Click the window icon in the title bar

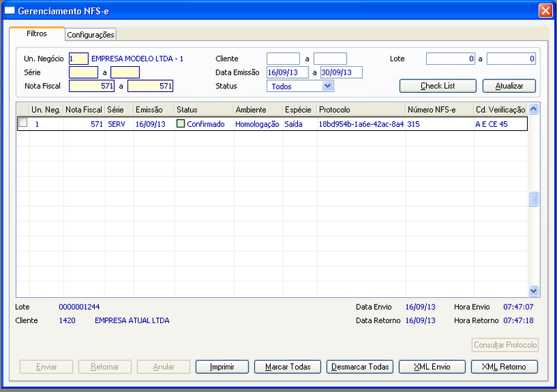(9, 10)
